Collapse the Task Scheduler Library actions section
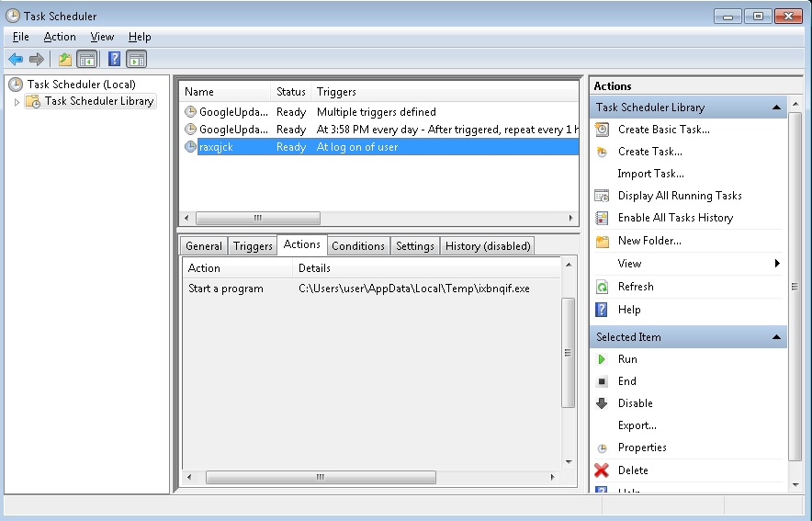The width and height of the screenshot is (812, 521). [x=776, y=108]
